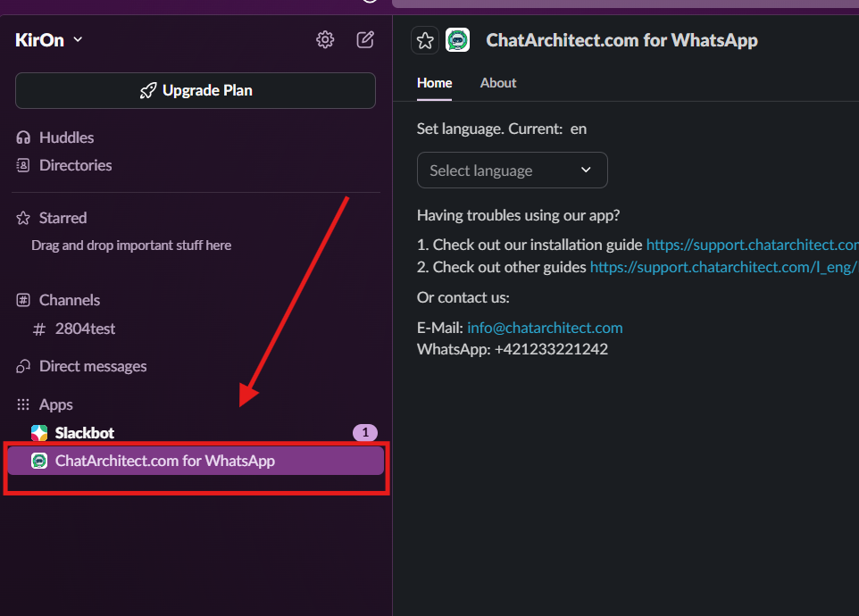This screenshot has width=859, height=616.
Task: Click 'Having troubles using our app?' text
Action: click(x=518, y=216)
